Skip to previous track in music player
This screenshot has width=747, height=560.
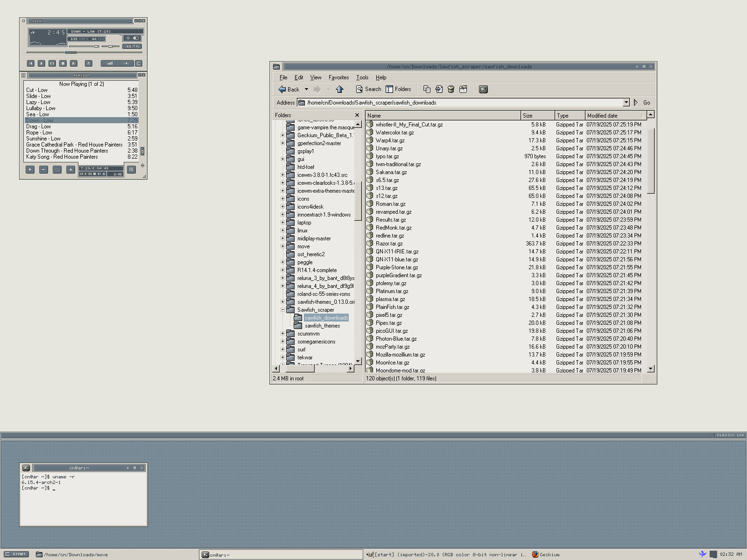(31, 63)
